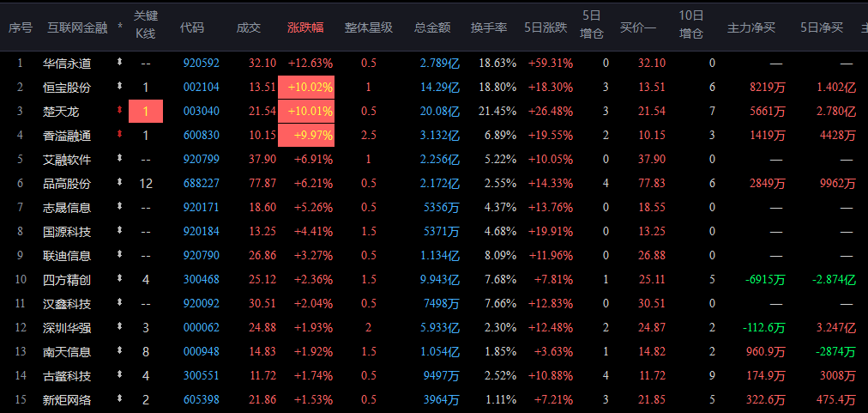Click the pin icon beside 艾融软件
Viewport: 868px width, 413px height.
[119, 159]
